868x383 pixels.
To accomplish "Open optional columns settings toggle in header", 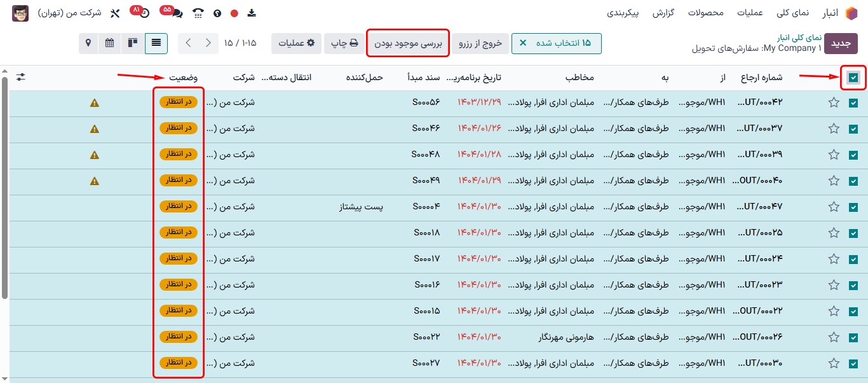I will point(21,77).
